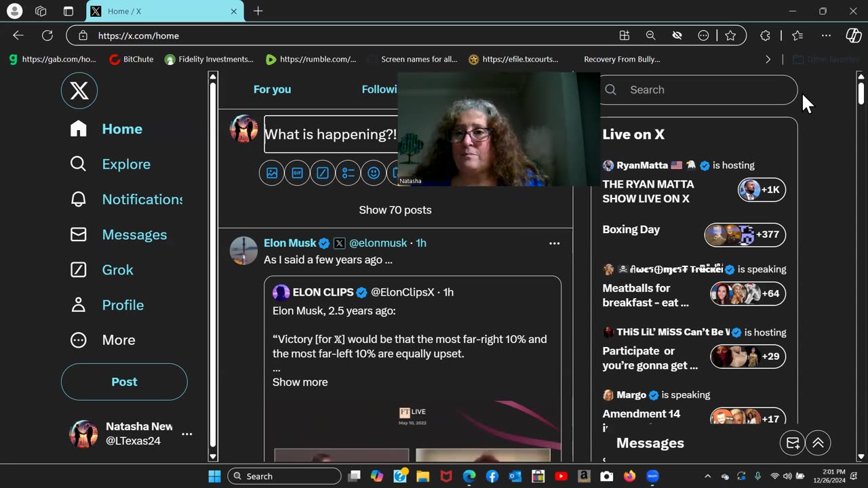Refresh the page
The width and height of the screenshot is (868, 488).
(x=47, y=35)
